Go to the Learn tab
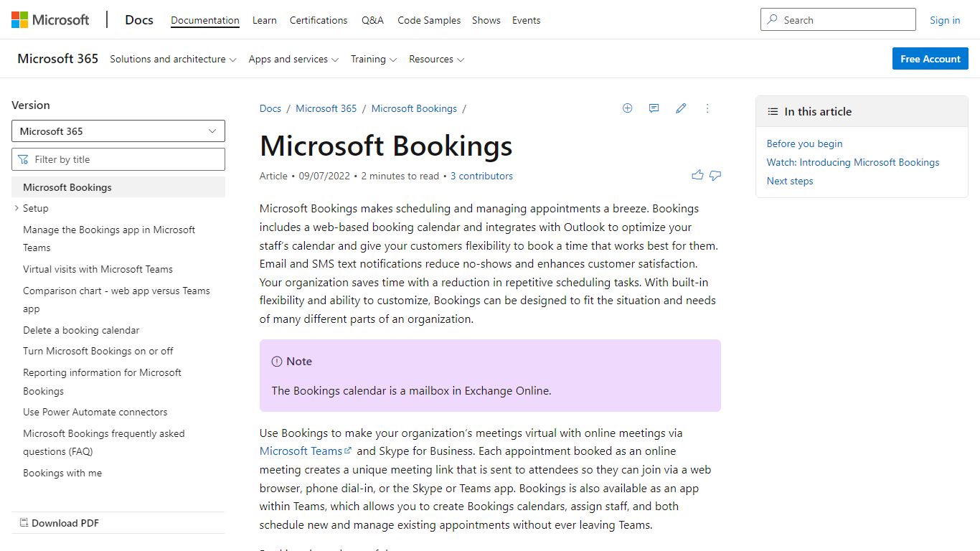980x551 pixels. point(265,20)
